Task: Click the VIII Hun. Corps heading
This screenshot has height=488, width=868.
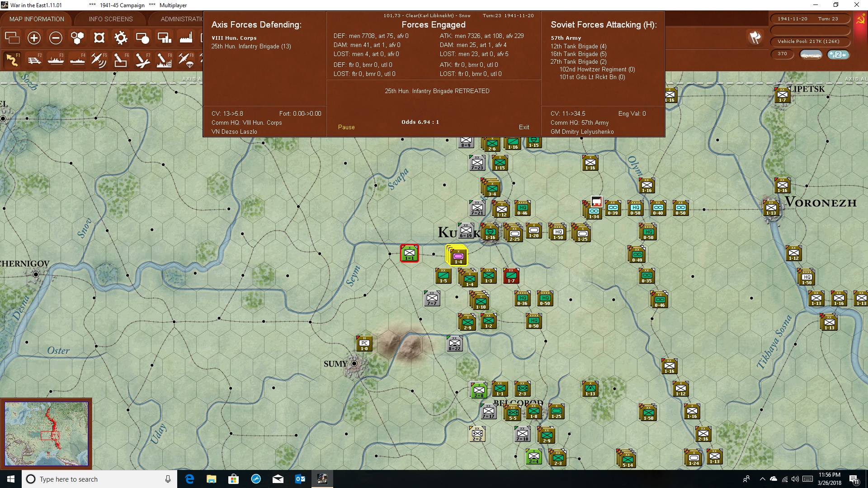Action: 234,38
